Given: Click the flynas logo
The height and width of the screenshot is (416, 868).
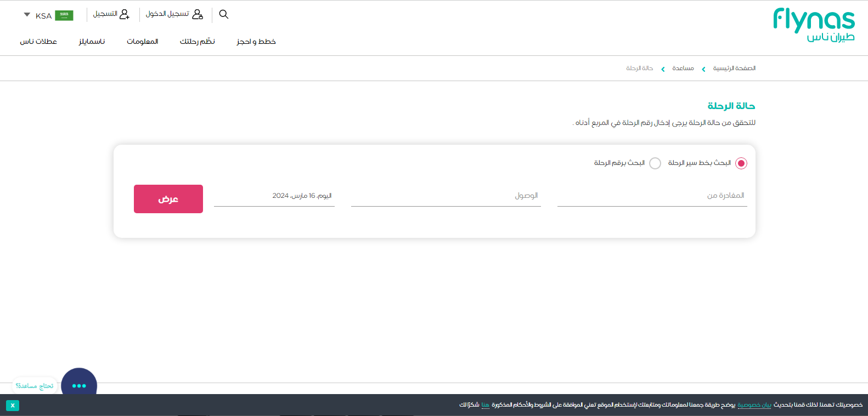Looking at the screenshot, I should pyautogui.click(x=814, y=25).
